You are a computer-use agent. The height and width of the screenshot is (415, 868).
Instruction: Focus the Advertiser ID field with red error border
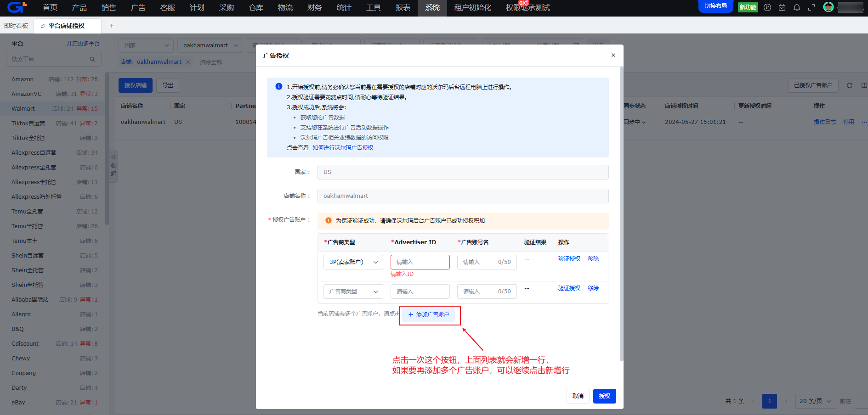pyautogui.click(x=420, y=262)
